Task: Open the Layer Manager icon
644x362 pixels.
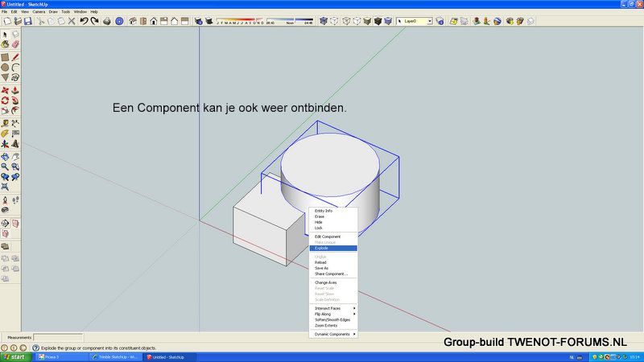Action: [440, 21]
